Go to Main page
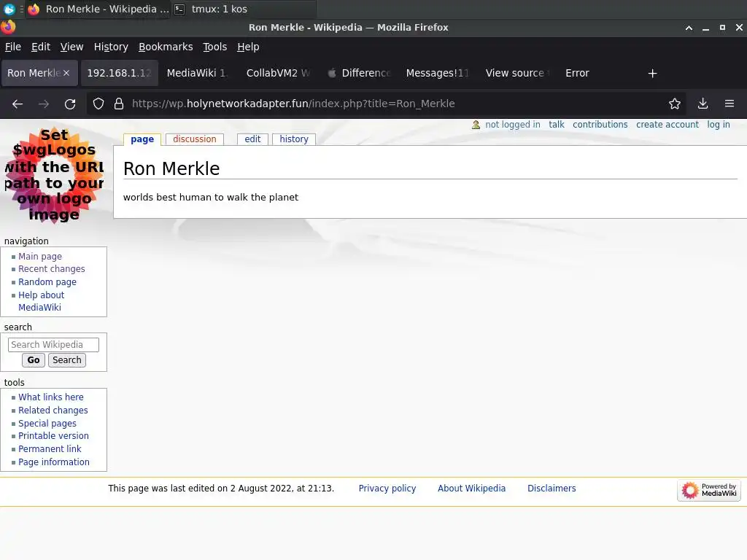Viewport: 747px width, 560px height. tap(40, 256)
